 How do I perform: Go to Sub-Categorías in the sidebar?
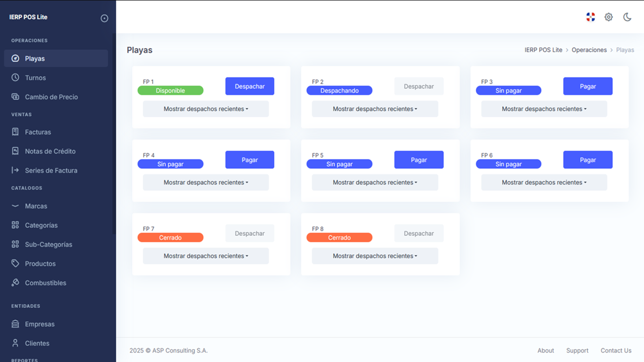pos(49,244)
